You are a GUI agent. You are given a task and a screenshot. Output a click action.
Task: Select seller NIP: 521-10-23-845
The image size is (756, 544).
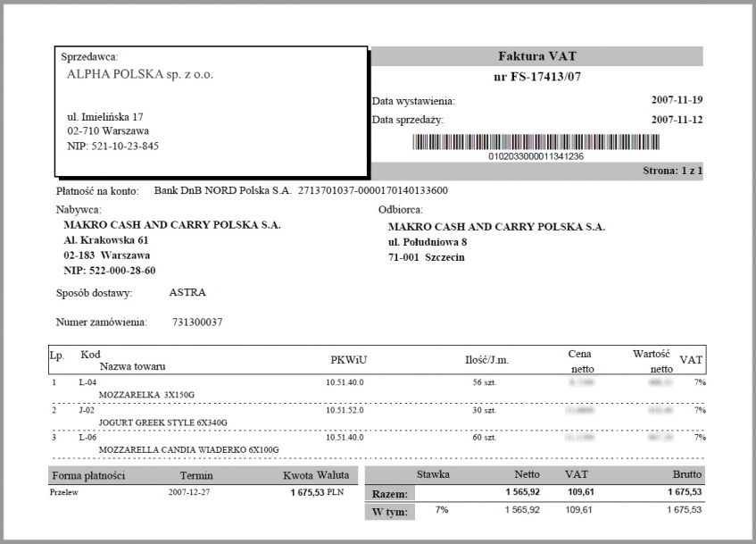[112, 146]
